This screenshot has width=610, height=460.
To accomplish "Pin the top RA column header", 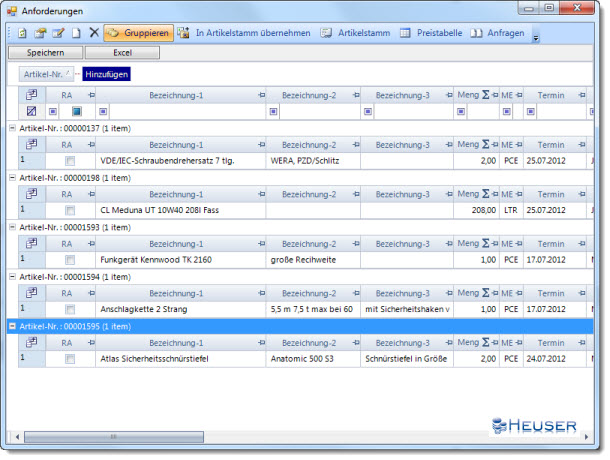I will [x=91, y=95].
